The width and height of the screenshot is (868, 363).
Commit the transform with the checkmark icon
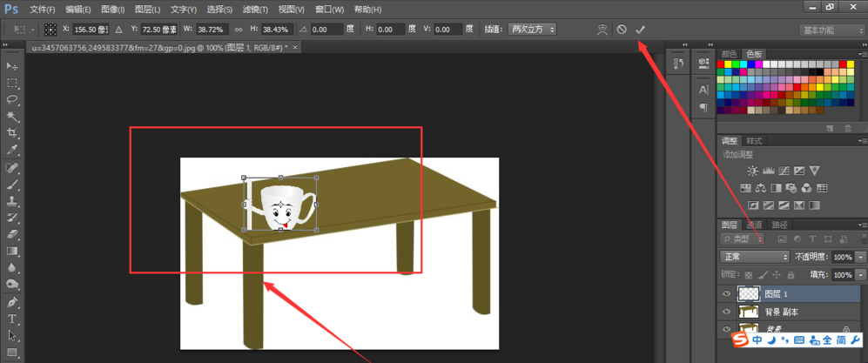click(641, 29)
